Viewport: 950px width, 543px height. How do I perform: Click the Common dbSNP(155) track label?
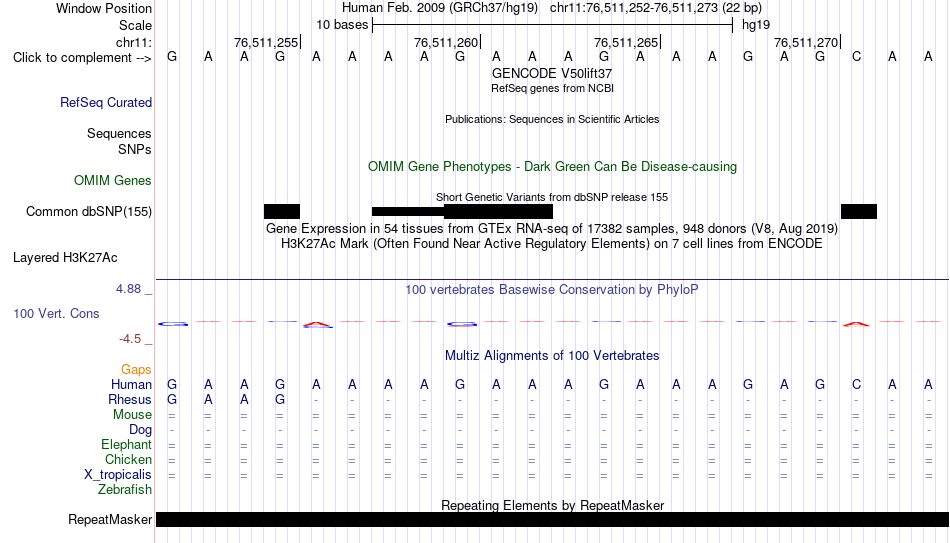pos(89,212)
